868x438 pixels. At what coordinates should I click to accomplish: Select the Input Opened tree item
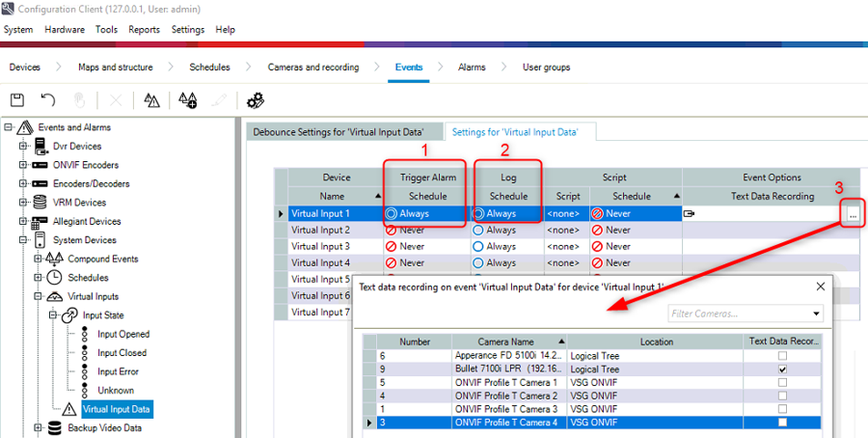click(122, 334)
